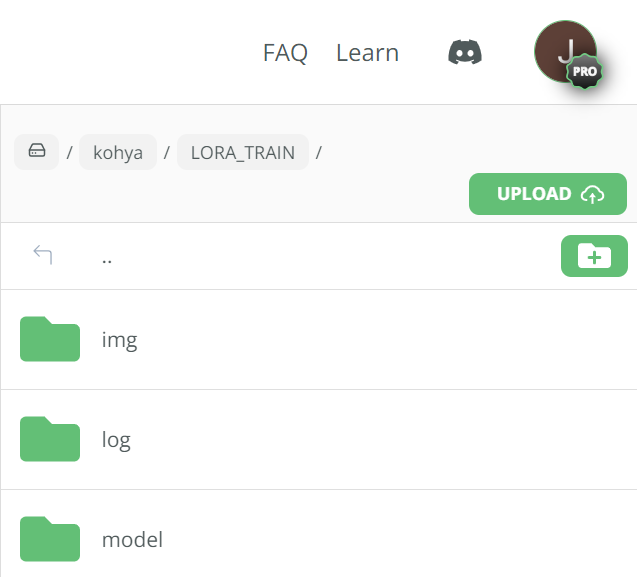Image resolution: width=637 pixels, height=577 pixels.
Task: Click the img folder icon
Action: tap(50, 339)
